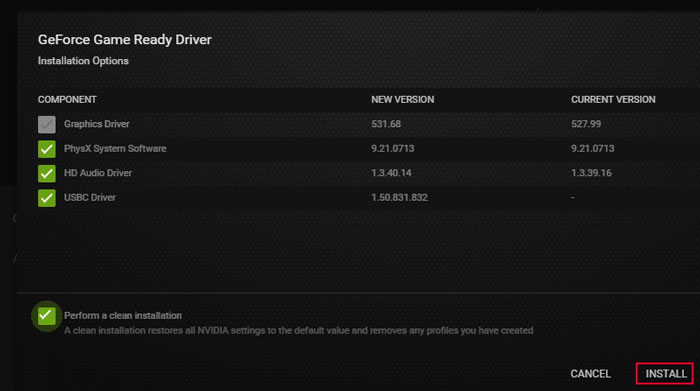Click USBC new version 1.50.831.832

point(399,197)
